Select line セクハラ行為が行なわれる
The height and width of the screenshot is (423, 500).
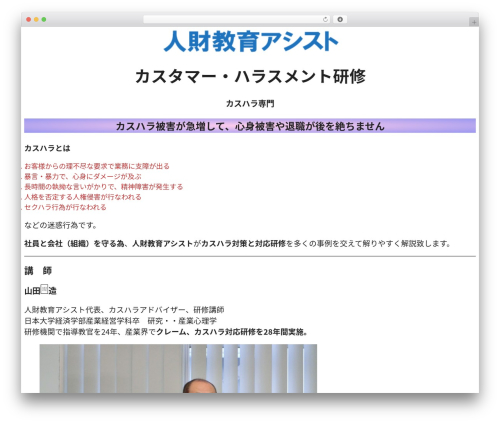pyautogui.click(x=65, y=207)
